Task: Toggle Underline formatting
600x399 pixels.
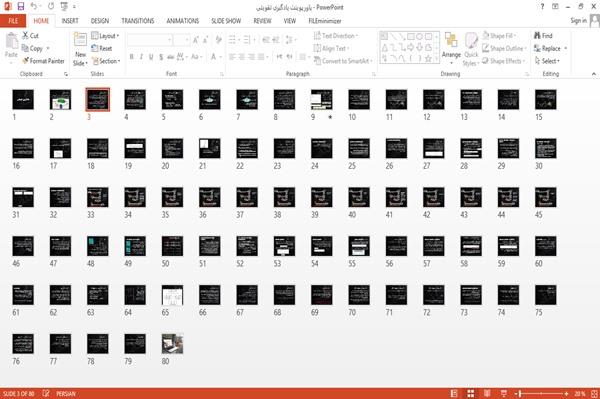Action: point(151,57)
